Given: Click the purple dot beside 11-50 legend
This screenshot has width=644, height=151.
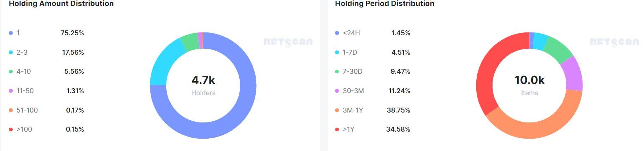Looking at the screenshot, I should click(x=11, y=91).
